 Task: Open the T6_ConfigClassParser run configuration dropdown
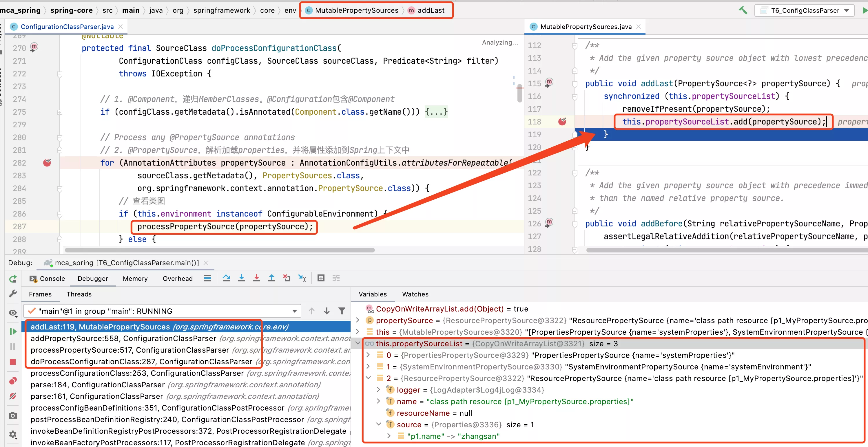pos(804,10)
